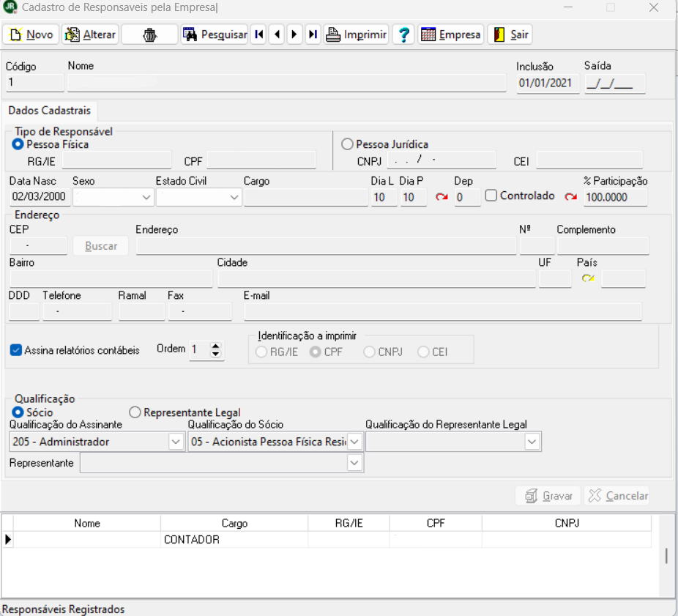678x616 pixels.
Task: Select RG/IE identification radio option
Action: point(261,352)
